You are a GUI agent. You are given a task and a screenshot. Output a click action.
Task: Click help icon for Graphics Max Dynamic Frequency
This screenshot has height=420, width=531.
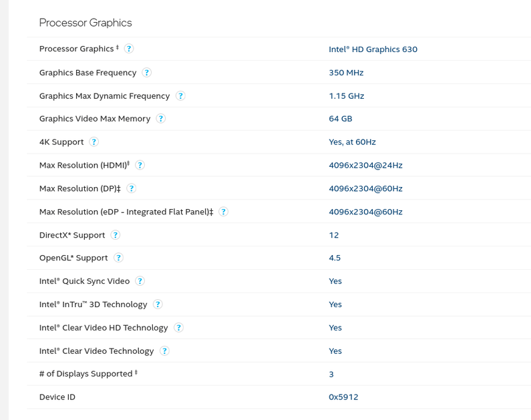click(180, 95)
